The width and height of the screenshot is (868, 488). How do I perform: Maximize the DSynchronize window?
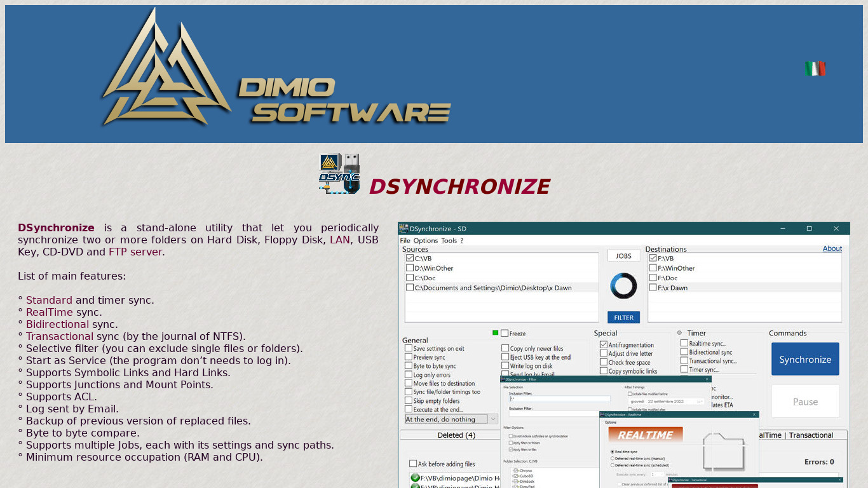[809, 229]
